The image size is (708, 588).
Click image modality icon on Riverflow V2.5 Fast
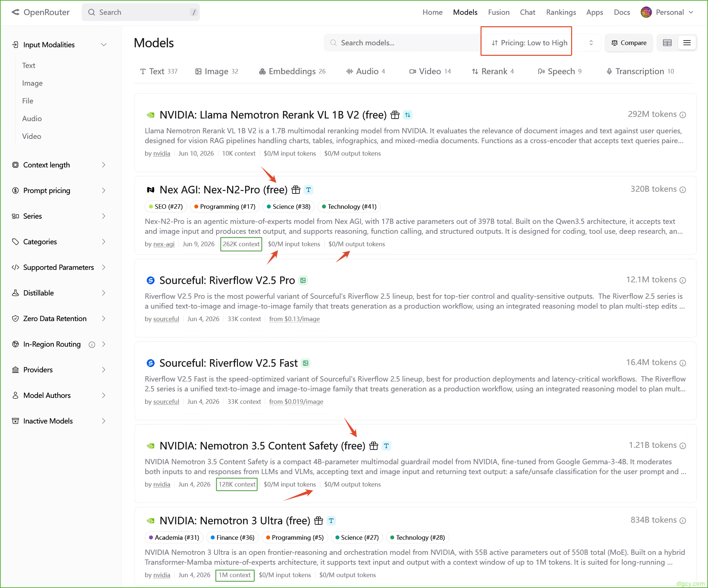[x=306, y=363]
